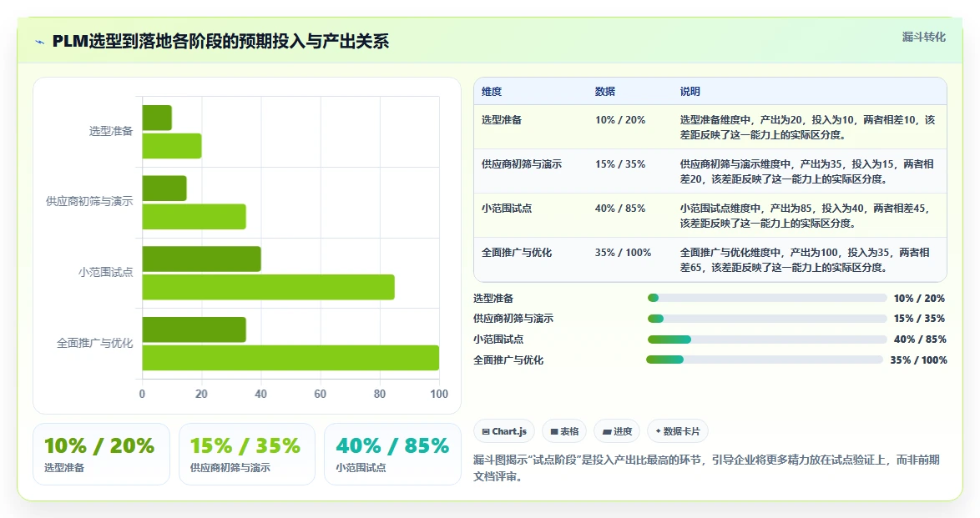Click the 小范围试点 chart axis label

point(106,272)
